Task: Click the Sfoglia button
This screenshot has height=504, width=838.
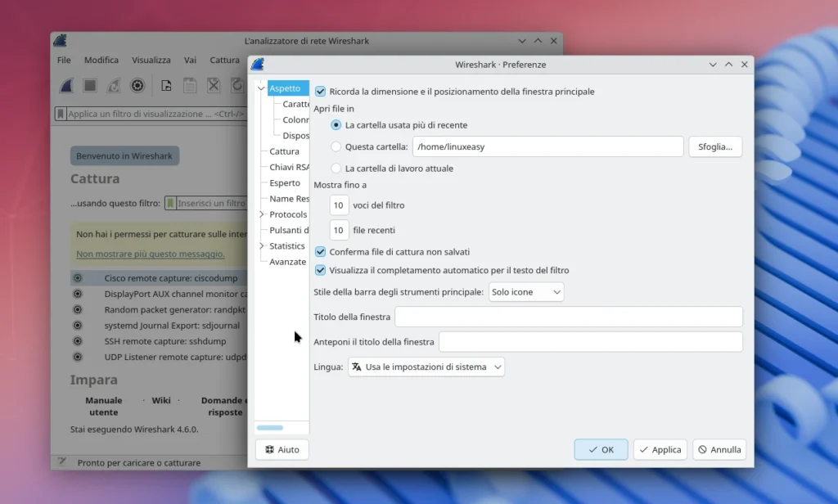Action: tap(714, 146)
